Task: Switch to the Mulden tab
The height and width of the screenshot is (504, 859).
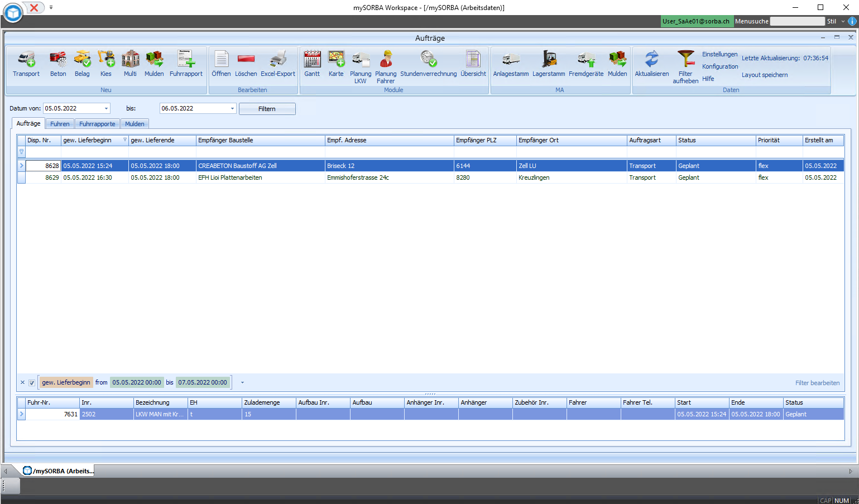Action: click(x=135, y=124)
